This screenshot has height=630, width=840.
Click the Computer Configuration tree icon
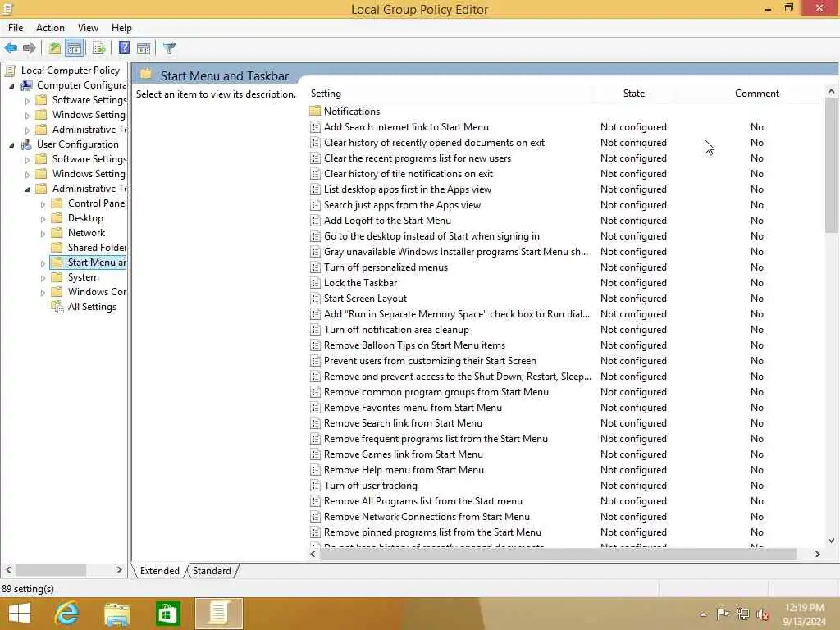[25, 85]
